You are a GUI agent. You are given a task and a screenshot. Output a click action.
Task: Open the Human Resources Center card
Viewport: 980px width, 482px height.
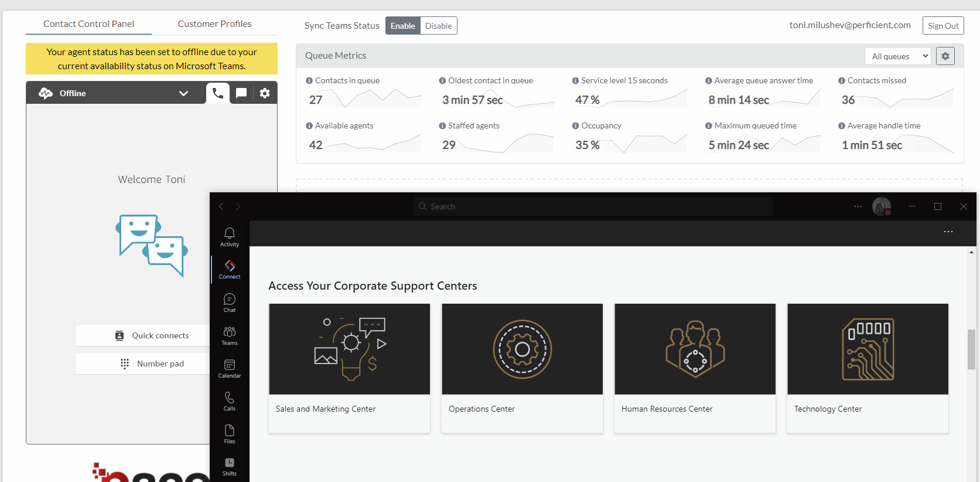[x=695, y=368]
